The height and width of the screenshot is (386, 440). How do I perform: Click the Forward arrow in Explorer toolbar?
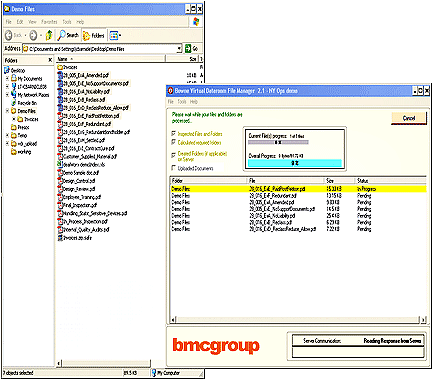33,35
